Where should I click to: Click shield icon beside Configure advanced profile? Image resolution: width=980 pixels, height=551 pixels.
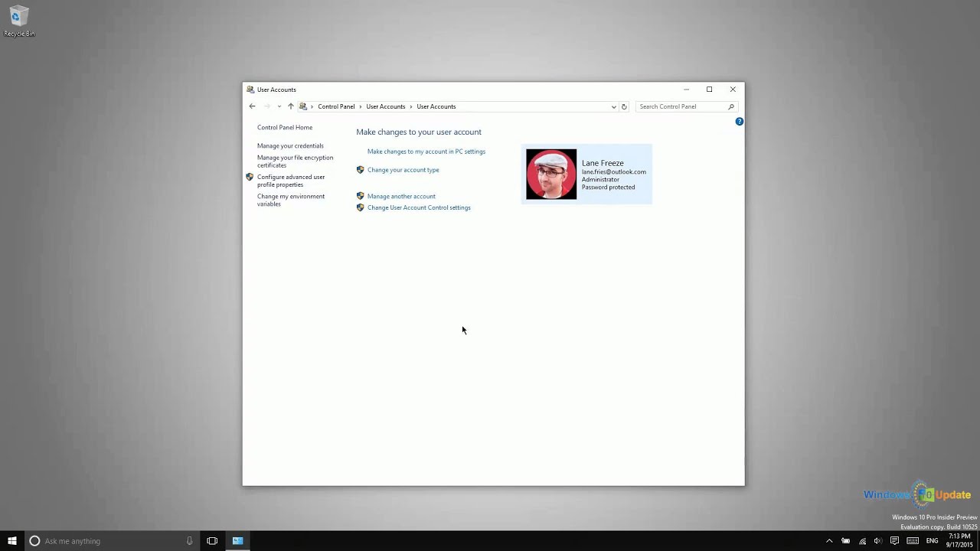(250, 177)
